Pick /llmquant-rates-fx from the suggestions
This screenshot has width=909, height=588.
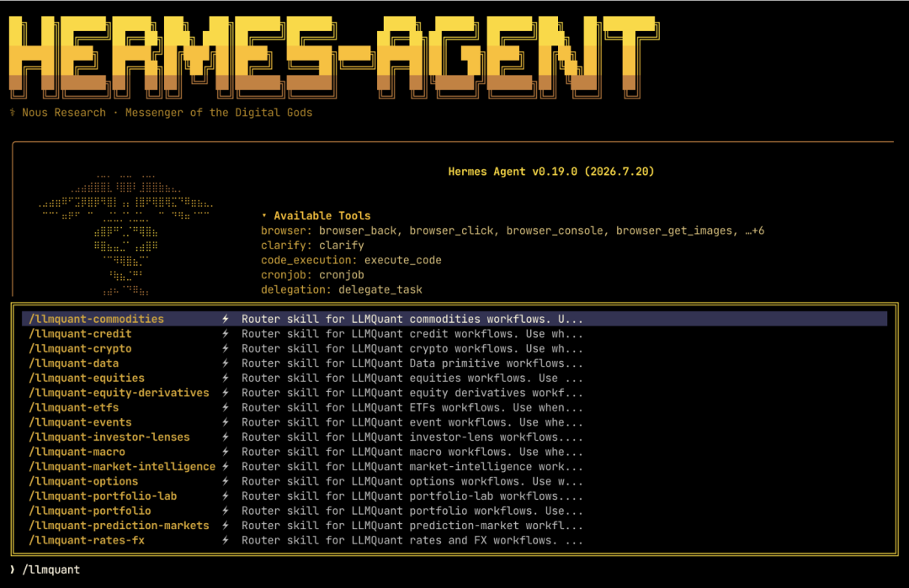[x=87, y=541]
